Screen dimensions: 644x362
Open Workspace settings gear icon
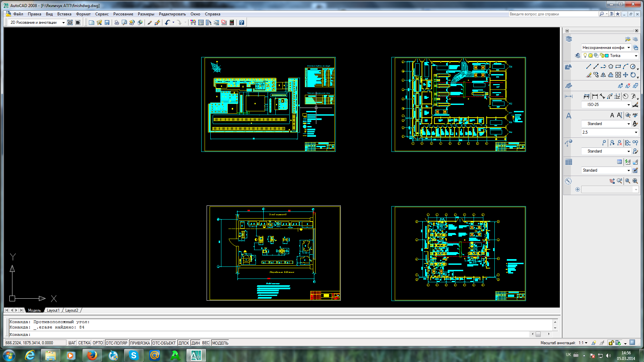pos(70,22)
